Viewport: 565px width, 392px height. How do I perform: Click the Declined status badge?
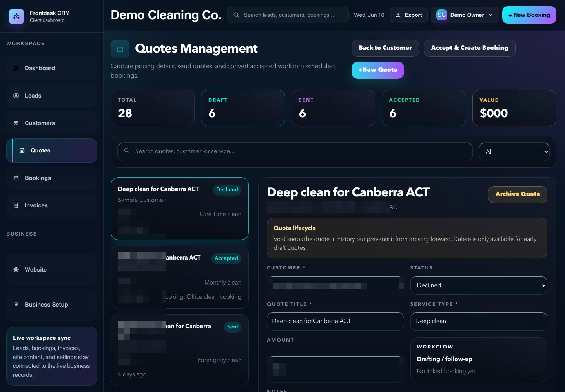(x=227, y=190)
